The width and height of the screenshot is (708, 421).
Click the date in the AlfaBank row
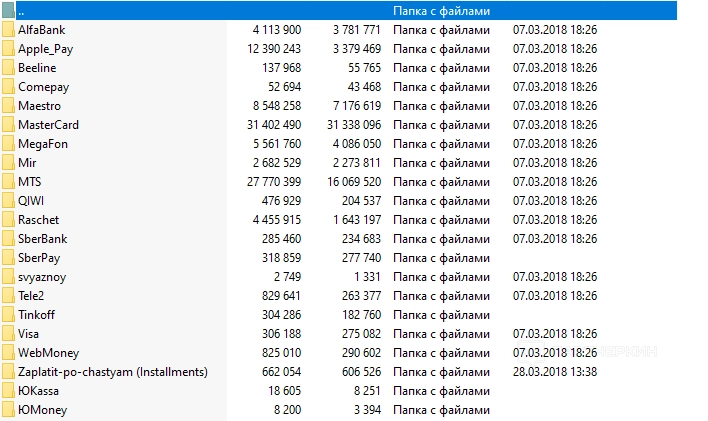pyautogui.click(x=555, y=30)
